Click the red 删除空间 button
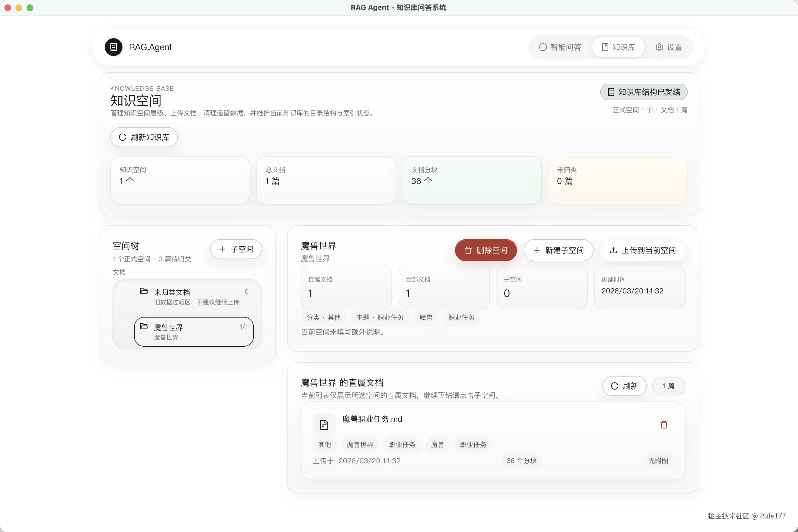Image resolution: width=798 pixels, height=532 pixels. [485, 250]
